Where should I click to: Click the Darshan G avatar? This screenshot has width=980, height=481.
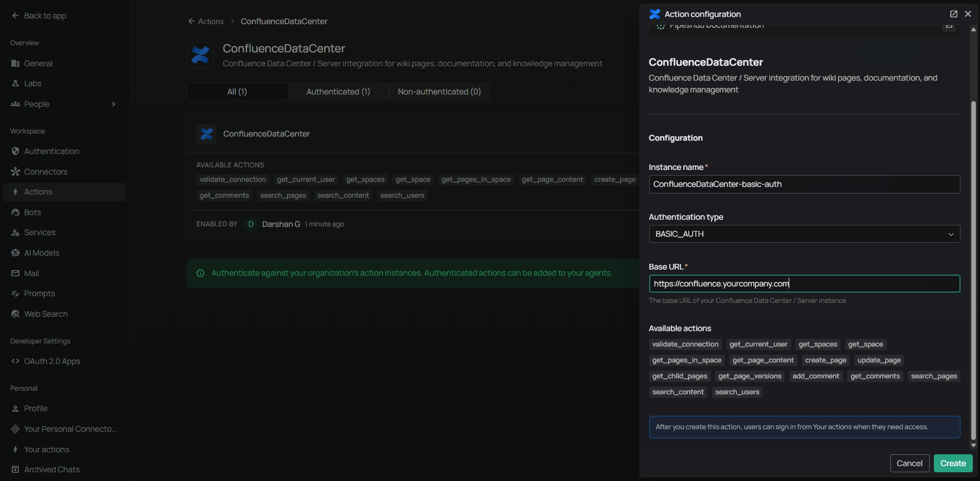click(251, 224)
